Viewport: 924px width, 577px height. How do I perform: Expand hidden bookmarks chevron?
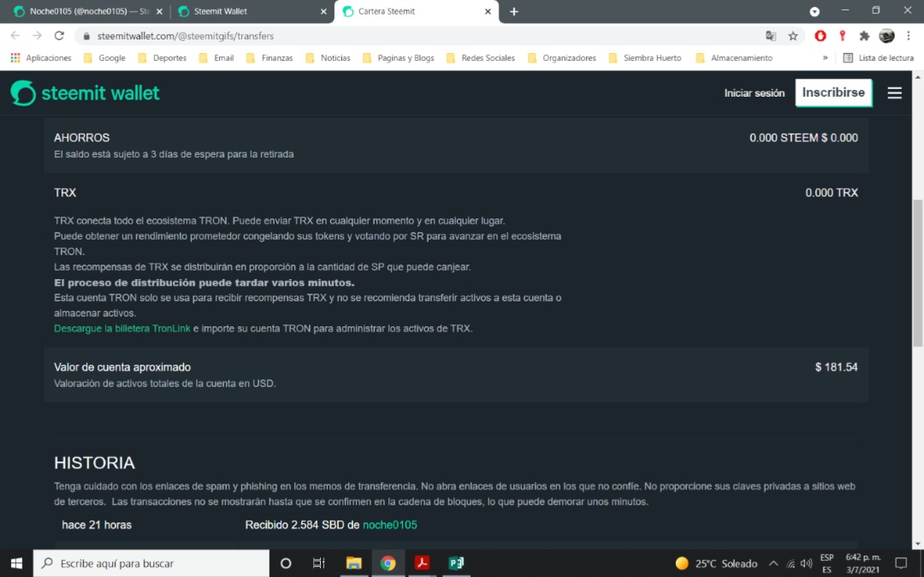(x=825, y=57)
